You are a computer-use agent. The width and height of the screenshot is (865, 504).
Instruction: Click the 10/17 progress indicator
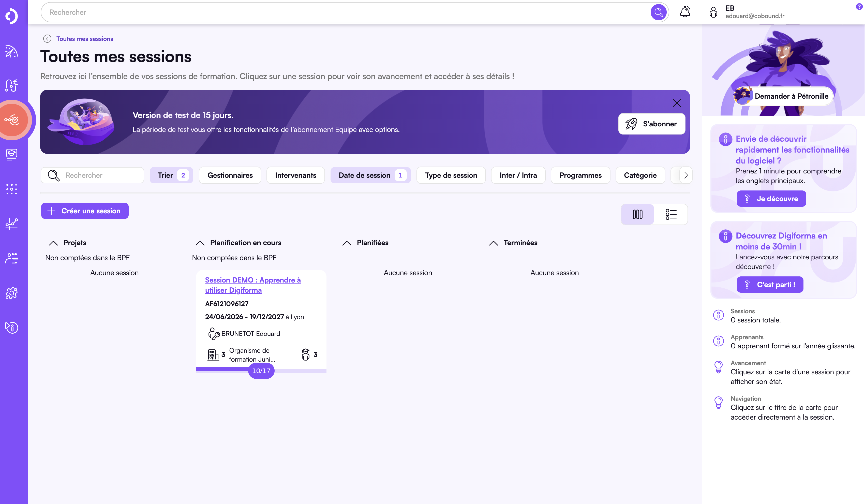pos(261,371)
